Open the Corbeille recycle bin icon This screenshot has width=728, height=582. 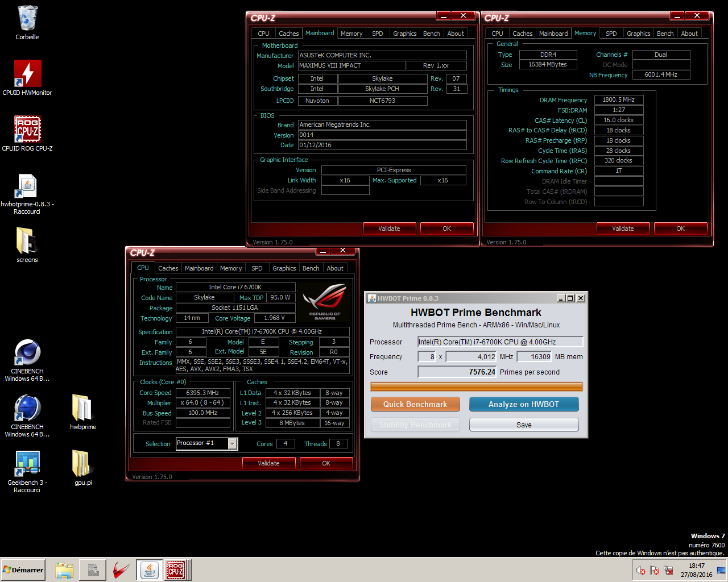27,23
